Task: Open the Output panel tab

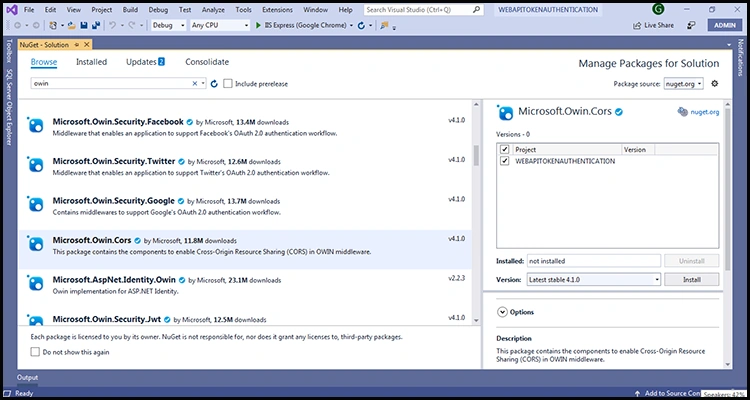Action: click(x=28, y=378)
